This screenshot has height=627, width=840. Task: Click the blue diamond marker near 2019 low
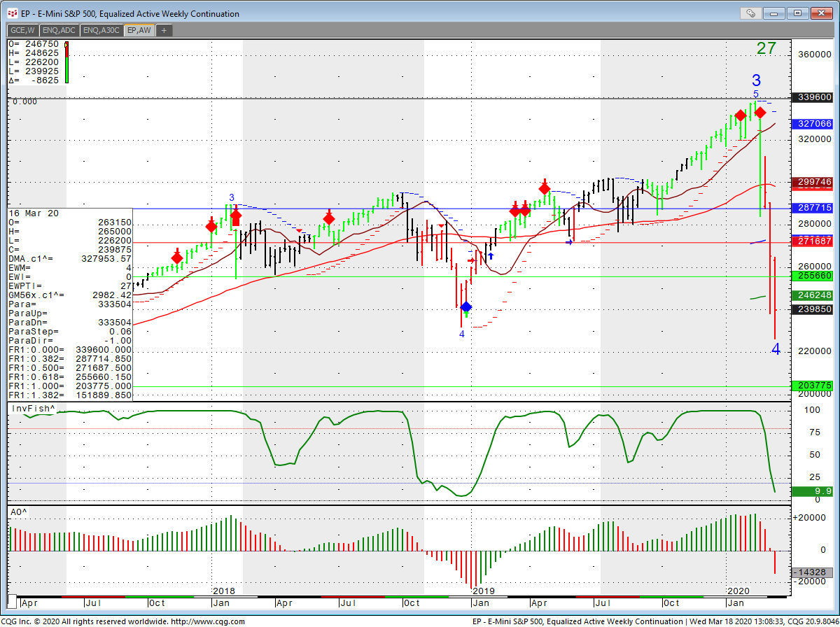pyautogui.click(x=466, y=307)
